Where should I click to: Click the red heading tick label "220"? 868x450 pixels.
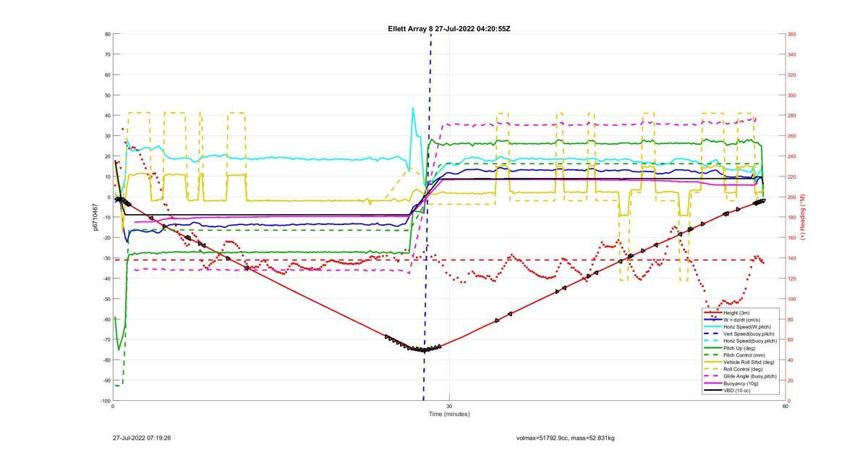(x=791, y=177)
